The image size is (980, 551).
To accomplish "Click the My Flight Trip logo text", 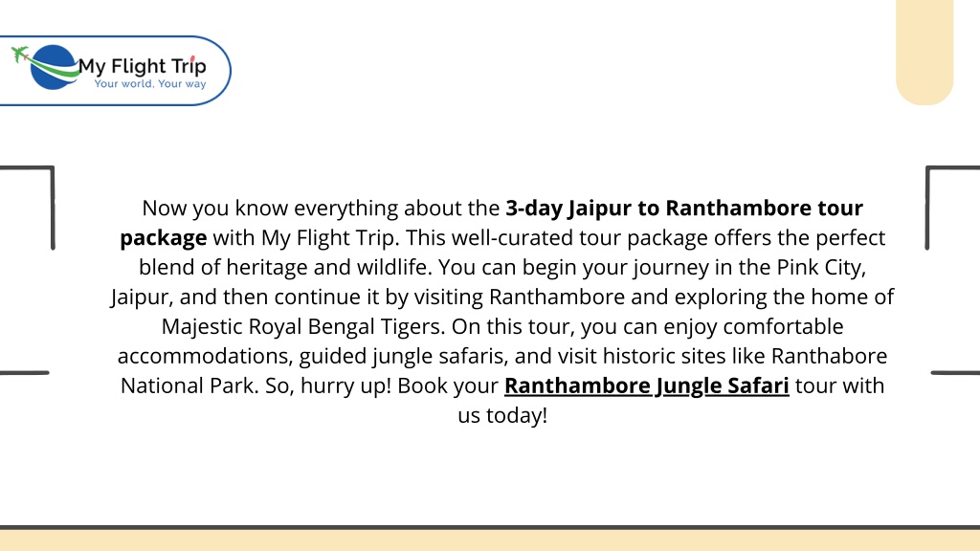I will [142, 66].
